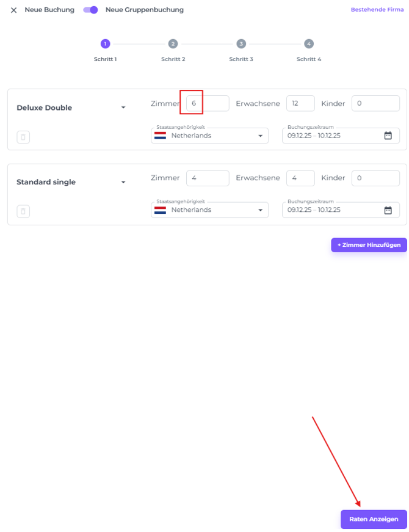Go to Schritt 3 in the stepper

point(241,44)
